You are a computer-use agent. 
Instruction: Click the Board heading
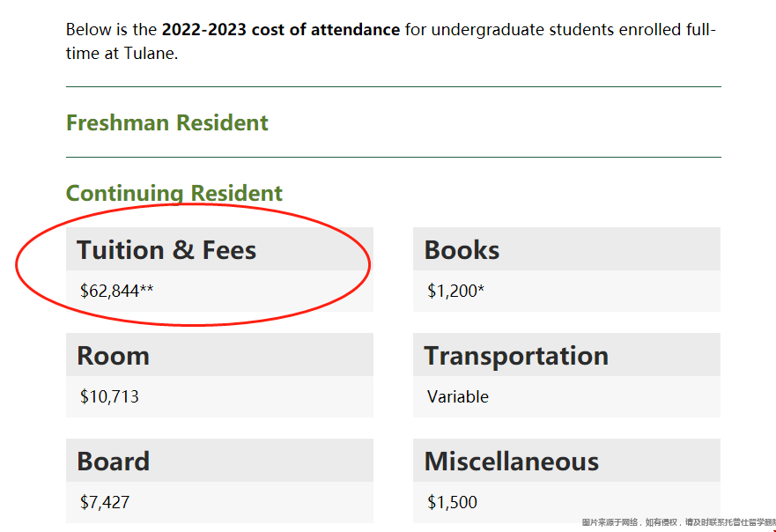pos(113,462)
